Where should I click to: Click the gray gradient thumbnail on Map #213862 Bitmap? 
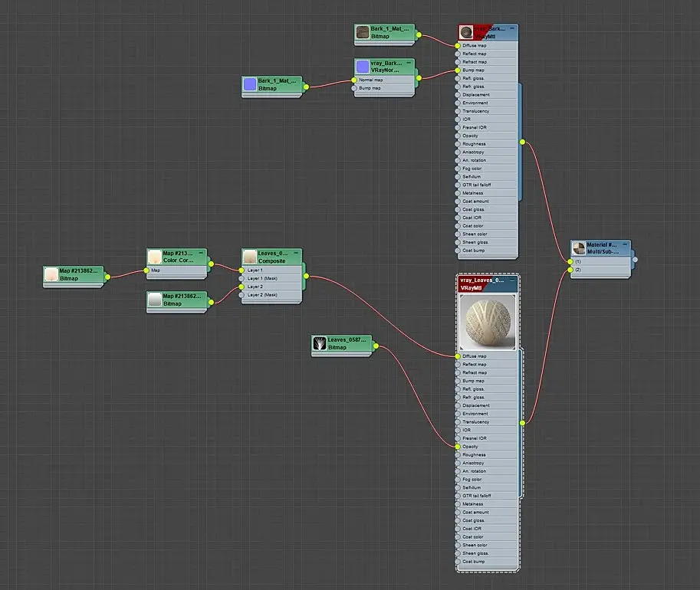[154, 300]
